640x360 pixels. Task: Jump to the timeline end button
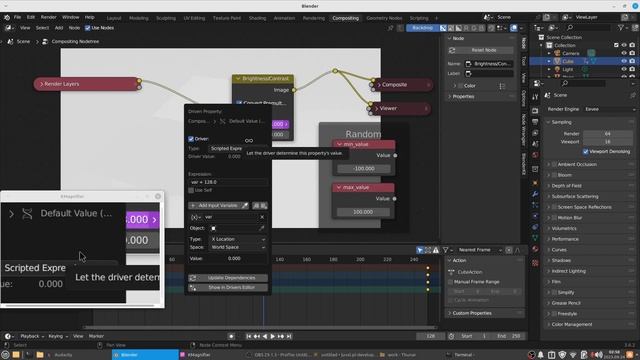pos(289,336)
